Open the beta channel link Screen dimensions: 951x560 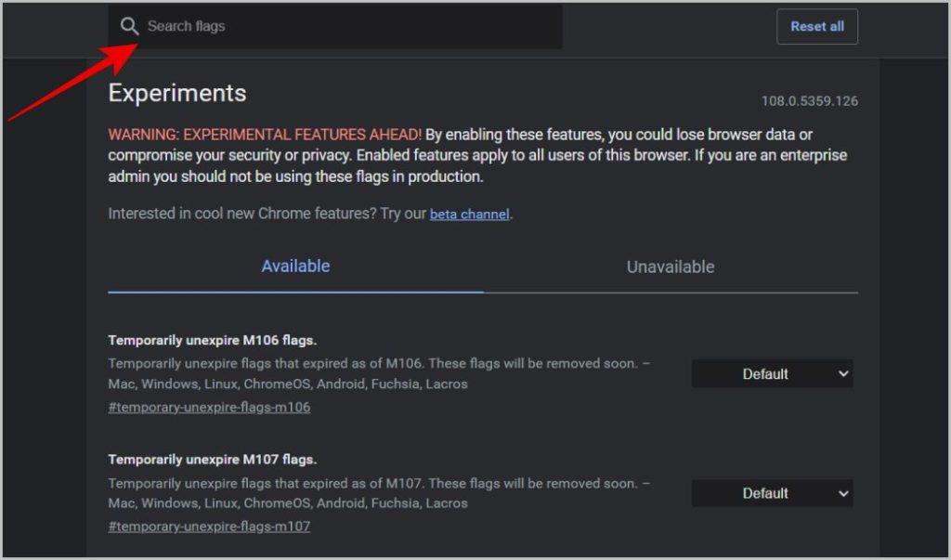pyautogui.click(x=469, y=215)
